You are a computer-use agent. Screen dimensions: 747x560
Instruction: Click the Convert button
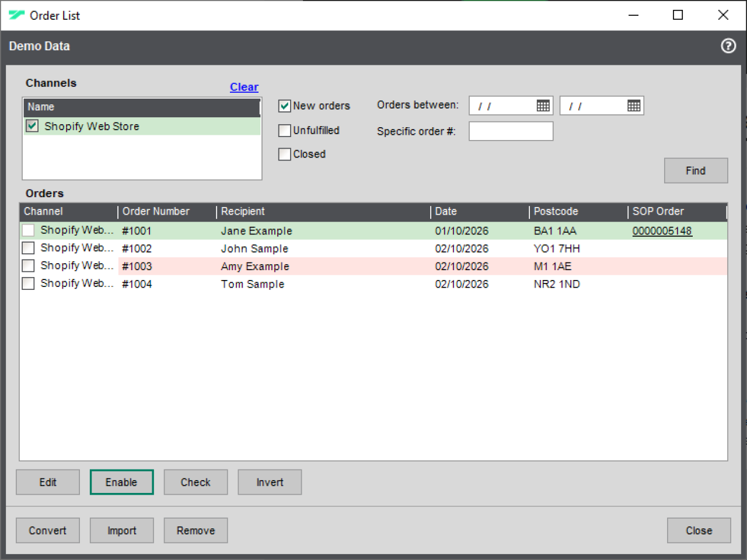48,531
